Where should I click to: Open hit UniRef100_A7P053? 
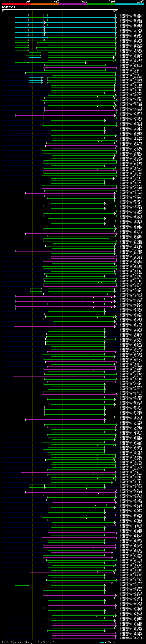131,27
